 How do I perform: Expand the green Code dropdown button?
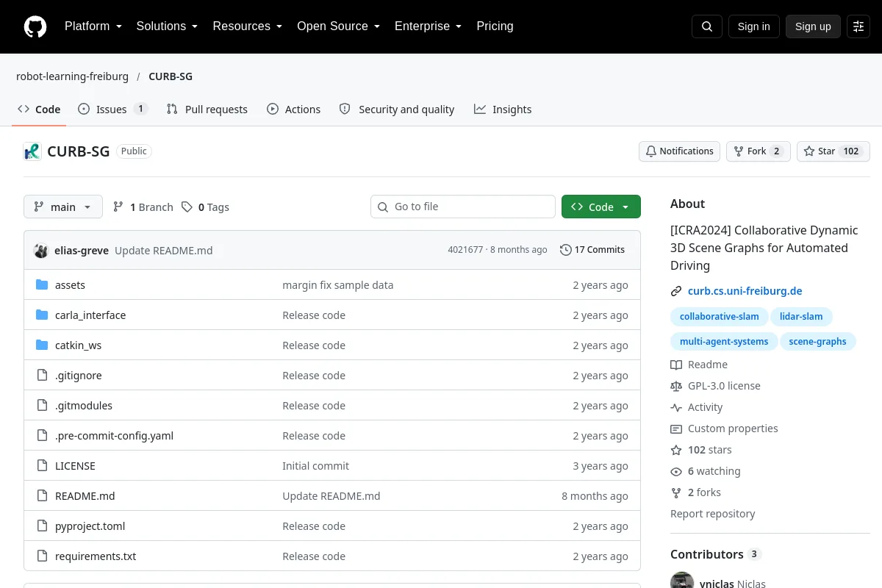pyautogui.click(x=601, y=207)
